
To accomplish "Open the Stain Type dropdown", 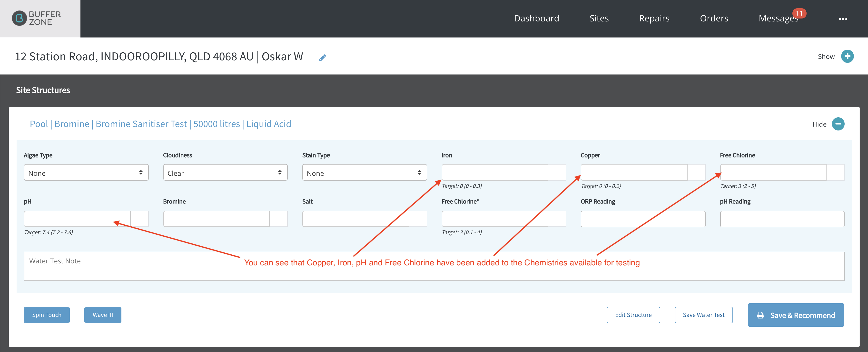I will (x=365, y=173).
